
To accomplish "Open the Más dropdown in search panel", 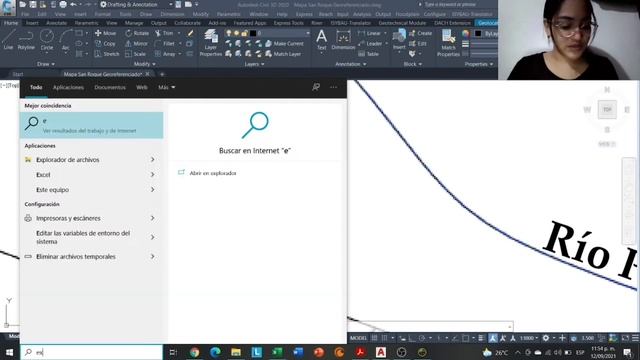I will point(167,87).
